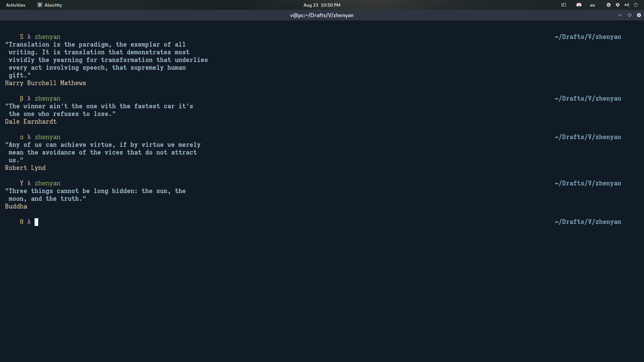Click the line 'mean the avoidance of the vices that do not attract'

point(103,153)
